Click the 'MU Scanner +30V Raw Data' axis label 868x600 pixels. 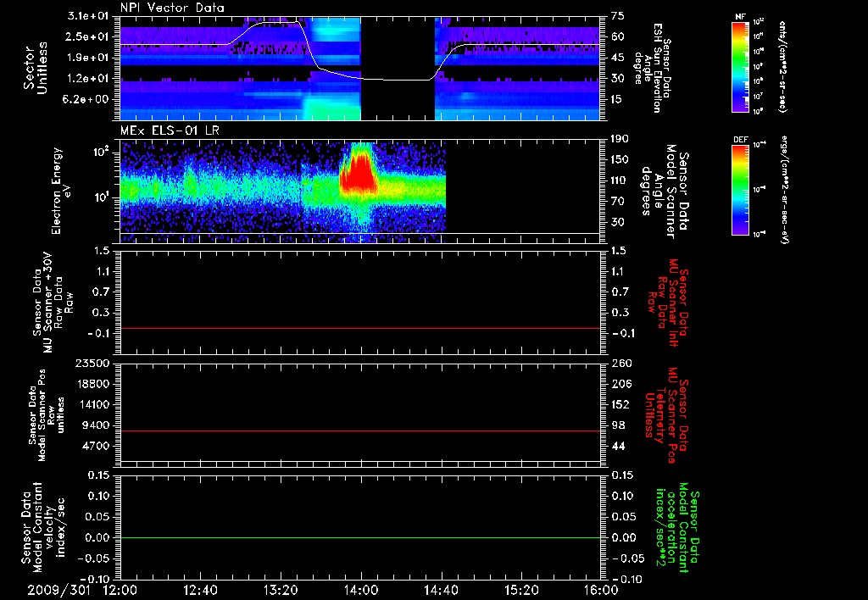click(52, 303)
